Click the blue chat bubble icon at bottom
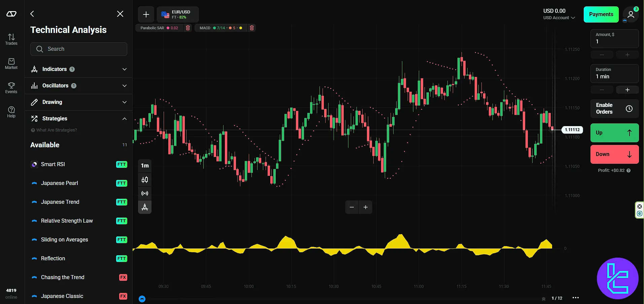This screenshot has width=644, height=304. point(142,299)
